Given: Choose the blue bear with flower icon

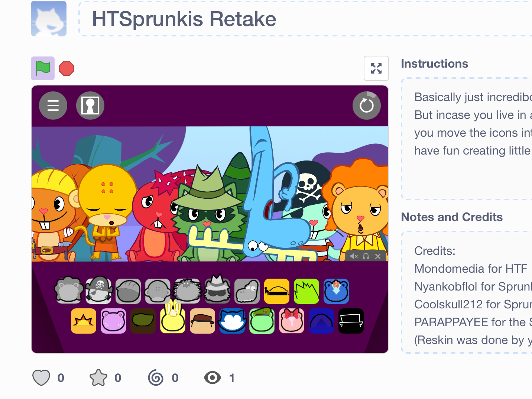Looking at the screenshot, I should (x=336, y=291).
